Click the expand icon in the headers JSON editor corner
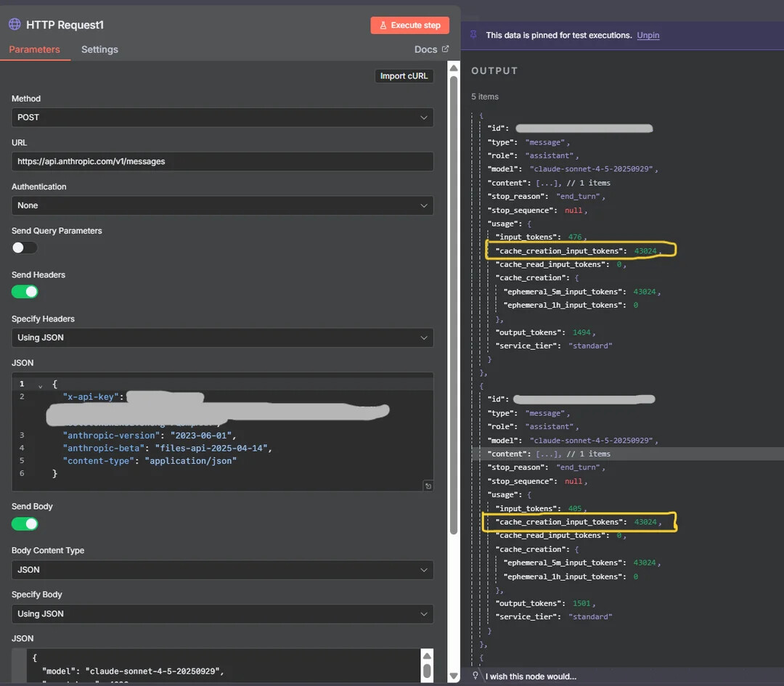 (x=428, y=486)
